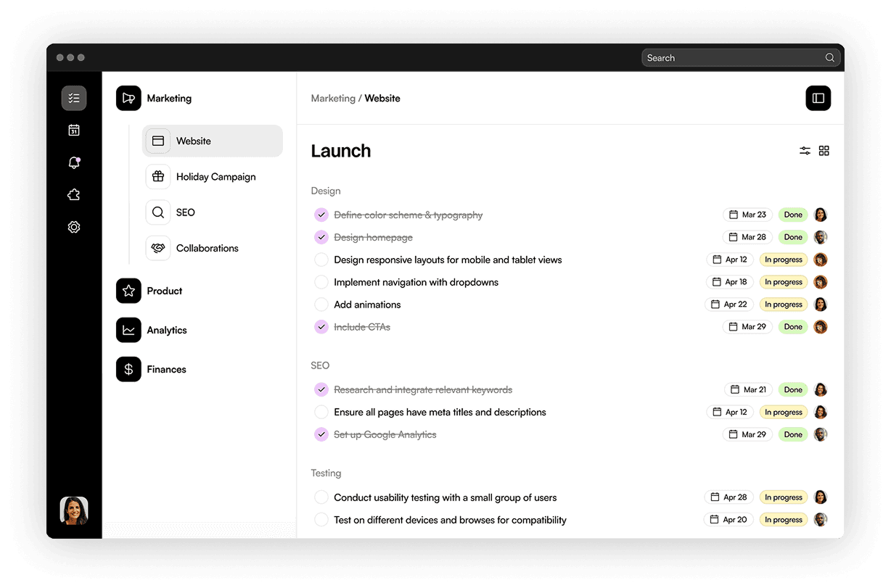Toggle the side panel icon at top right
The width and height of the screenshot is (891, 588).
(x=818, y=98)
